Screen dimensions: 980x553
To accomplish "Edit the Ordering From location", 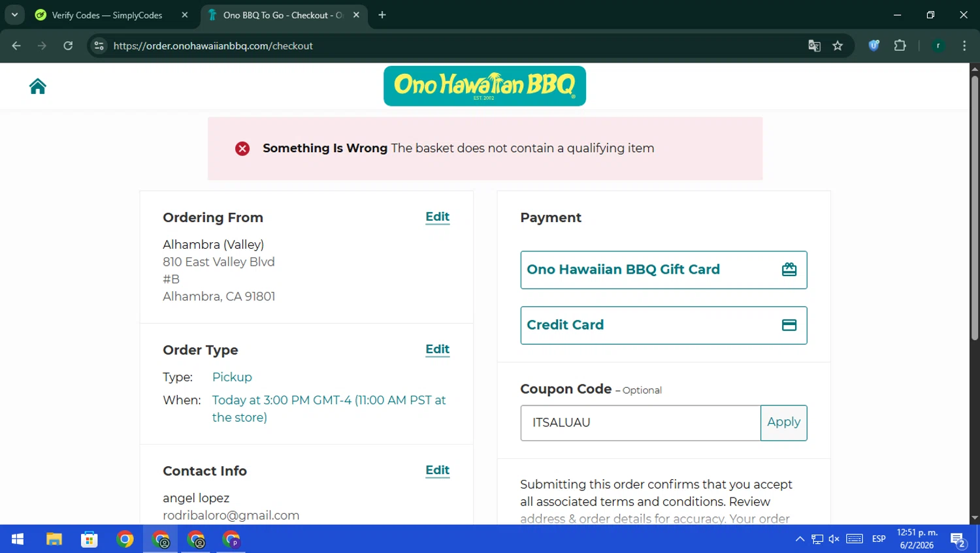I will point(437,217).
